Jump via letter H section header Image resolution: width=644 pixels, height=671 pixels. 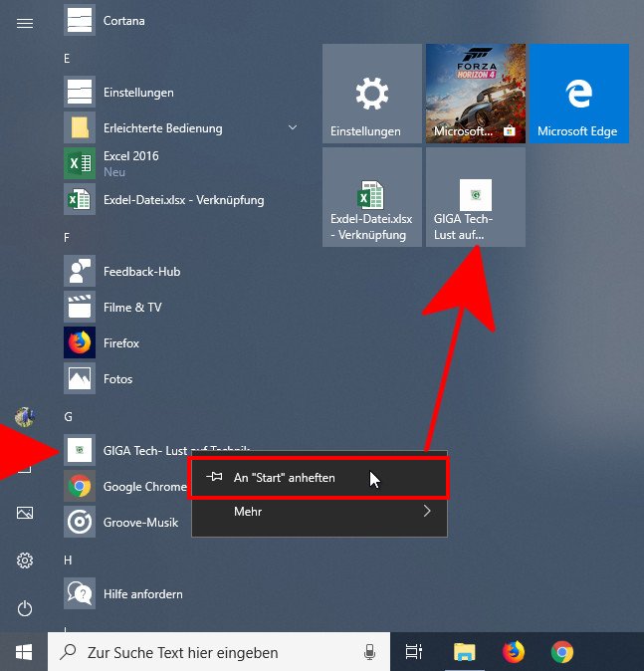[x=68, y=560]
